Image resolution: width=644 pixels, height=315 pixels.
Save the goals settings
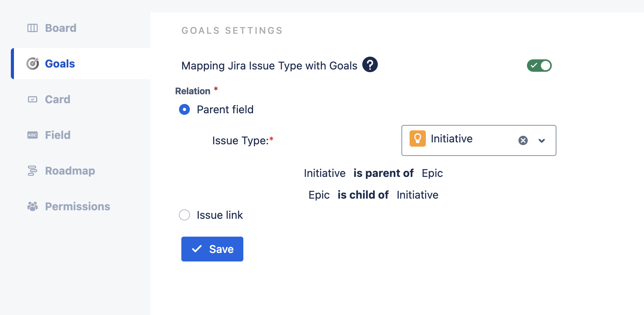[212, 249]
